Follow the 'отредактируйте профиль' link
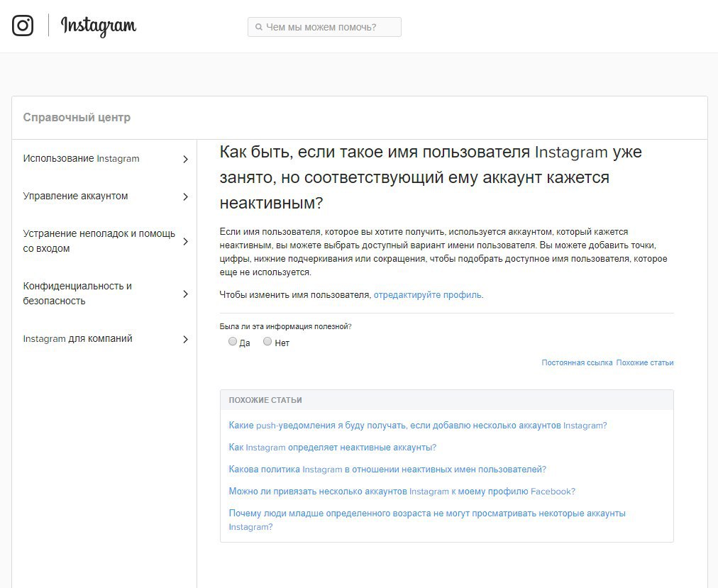The image size is (718, 588). (428, 295)
